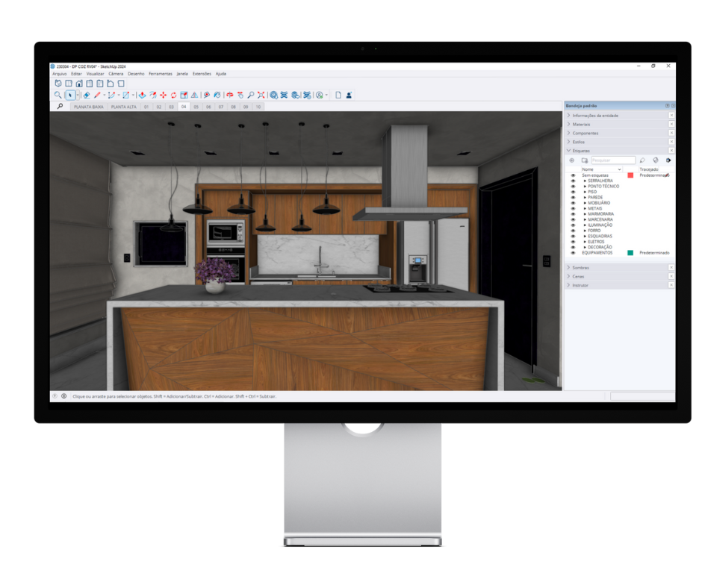
Task: Hide the EQUIPAMENTOS tag
Action: [x=573, y=253]
